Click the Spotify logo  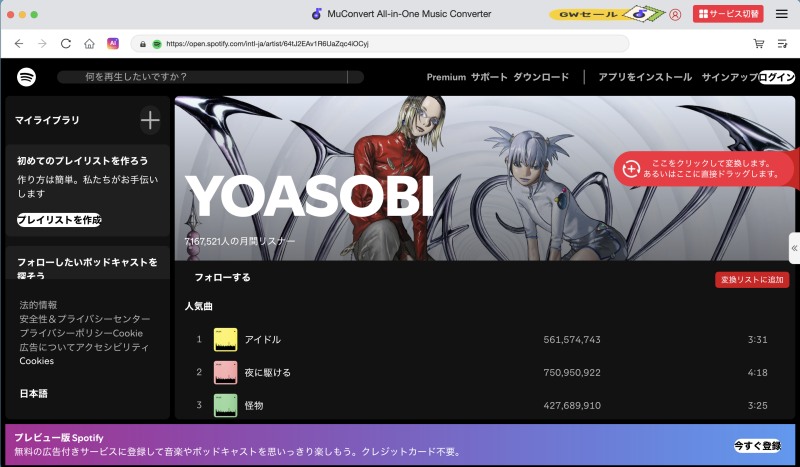[27, 77]
